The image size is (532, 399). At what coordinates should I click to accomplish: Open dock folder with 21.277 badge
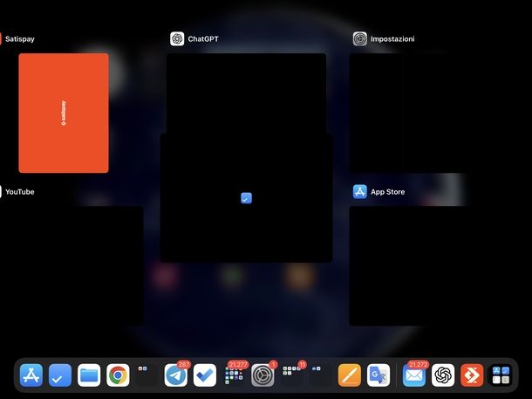coord(234,375)
